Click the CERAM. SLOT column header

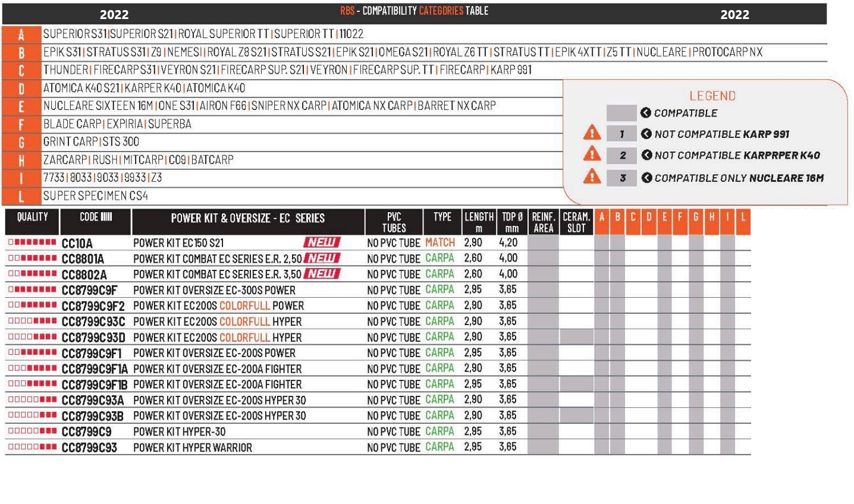[x=576, y=221]
